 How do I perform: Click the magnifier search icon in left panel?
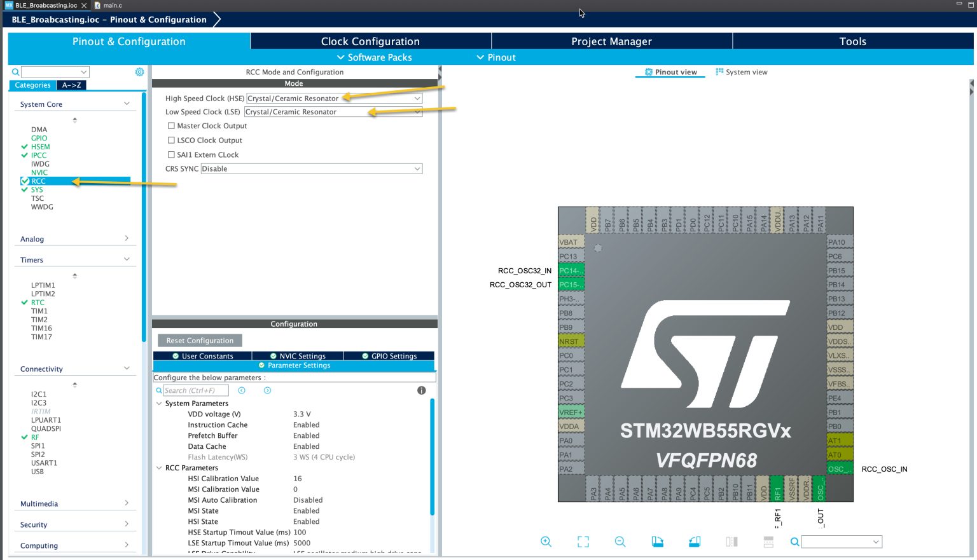(15, 72)
